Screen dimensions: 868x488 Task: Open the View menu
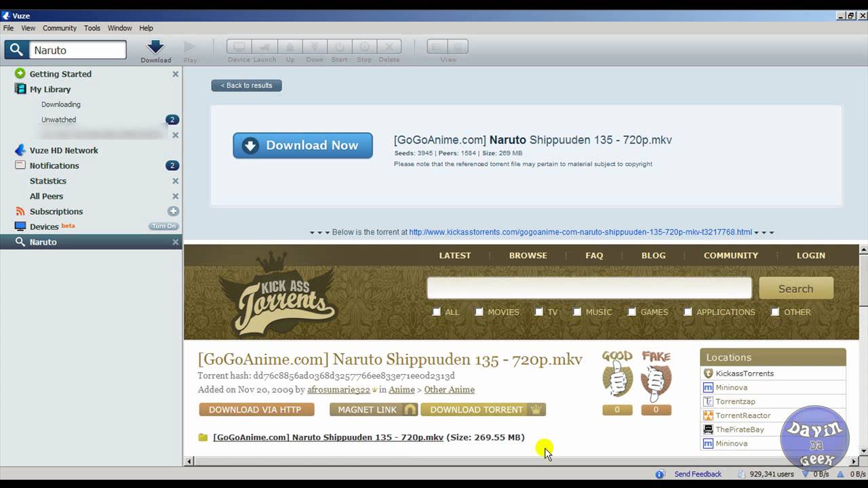pyautogui.click(x=28, y=28)
